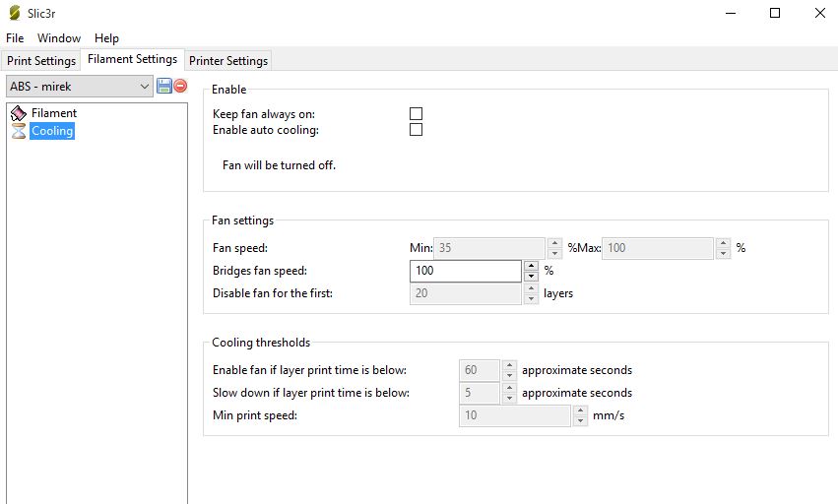Maximize the Slic3r window
This screenshot has height=504, width=838.
click(775, 13)
